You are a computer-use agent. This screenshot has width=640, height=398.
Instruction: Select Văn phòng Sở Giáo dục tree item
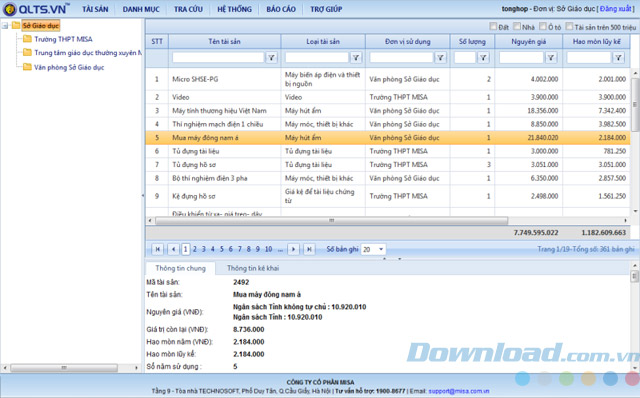[x=69, y=67]
